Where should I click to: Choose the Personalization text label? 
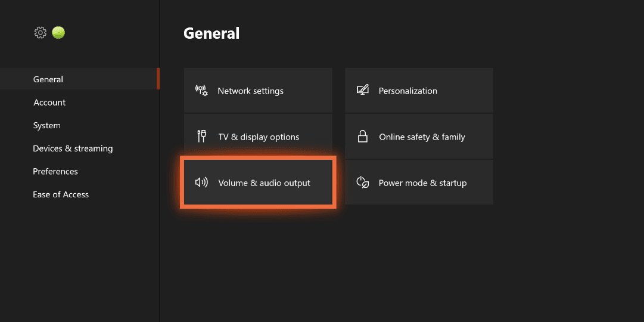click(407, 91)
